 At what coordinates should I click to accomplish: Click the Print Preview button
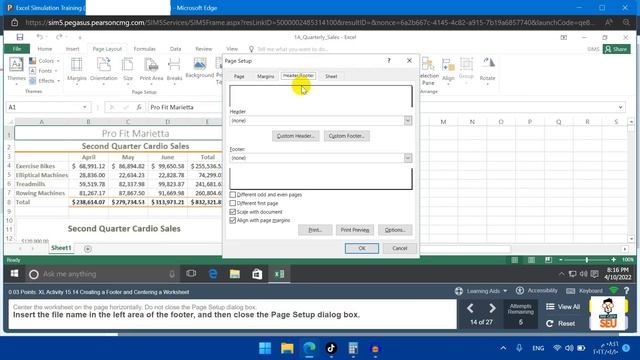coord(355,230)
